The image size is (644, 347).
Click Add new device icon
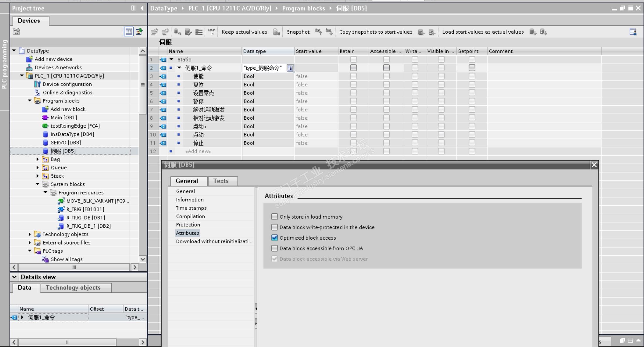(30, 59)
